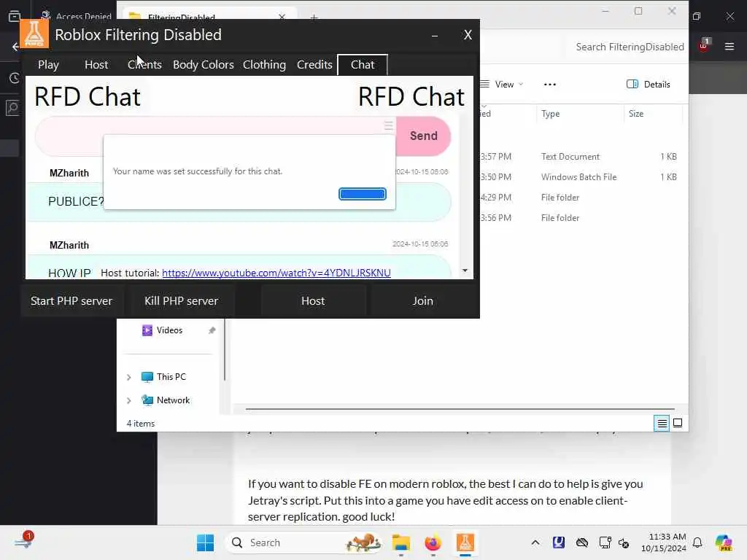Open the Windows Start menu
The image size is (747, 560).
[x=205, y=542]
